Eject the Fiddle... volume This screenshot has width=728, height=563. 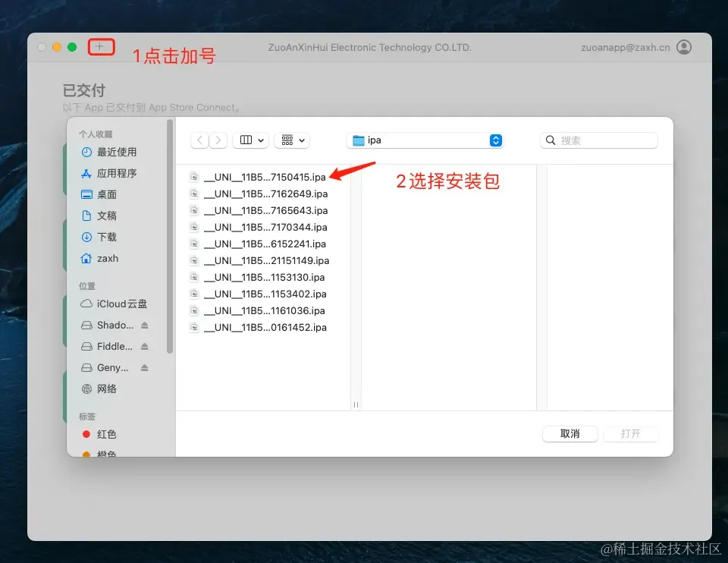(x=144, y=347)
